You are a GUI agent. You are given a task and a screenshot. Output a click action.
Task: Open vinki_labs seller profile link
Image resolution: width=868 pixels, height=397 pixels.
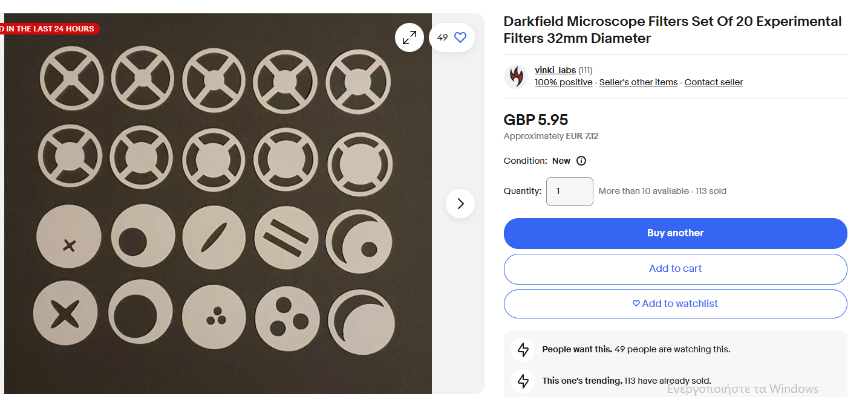(x=555, y=70)
